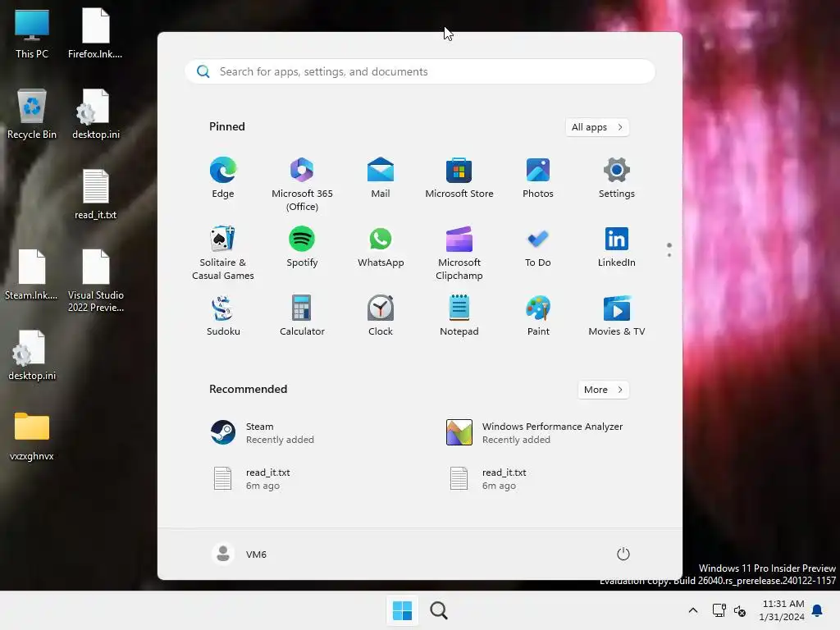Click the muted volume tray icon
Image resolution: width=840 pixels, height=630 pixels.
tap(740, 610)
